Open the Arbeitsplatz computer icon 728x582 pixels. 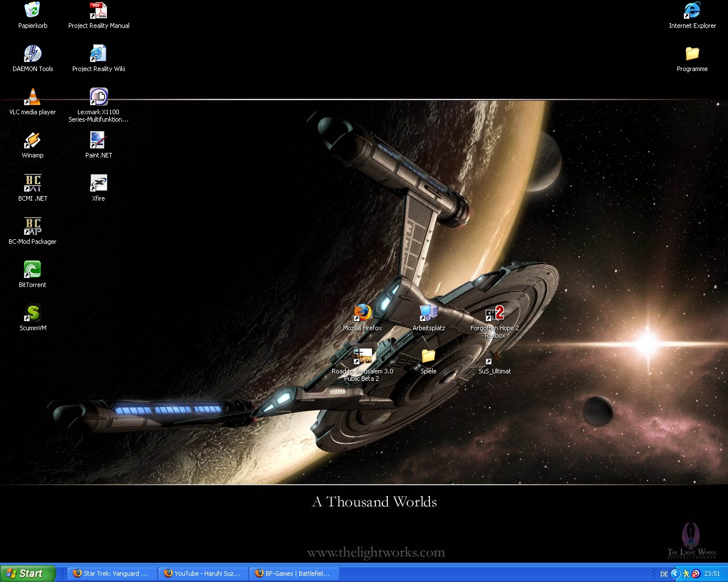[x=428, y=313]
